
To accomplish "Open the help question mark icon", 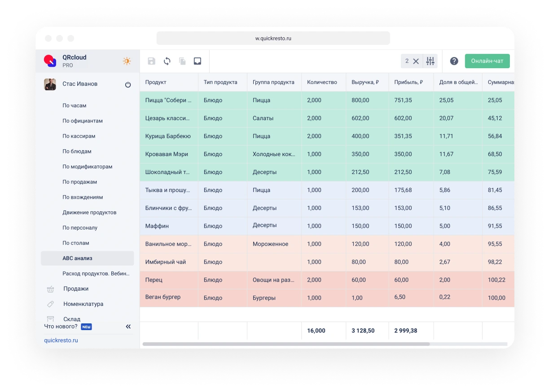I will tap(454, 61).
